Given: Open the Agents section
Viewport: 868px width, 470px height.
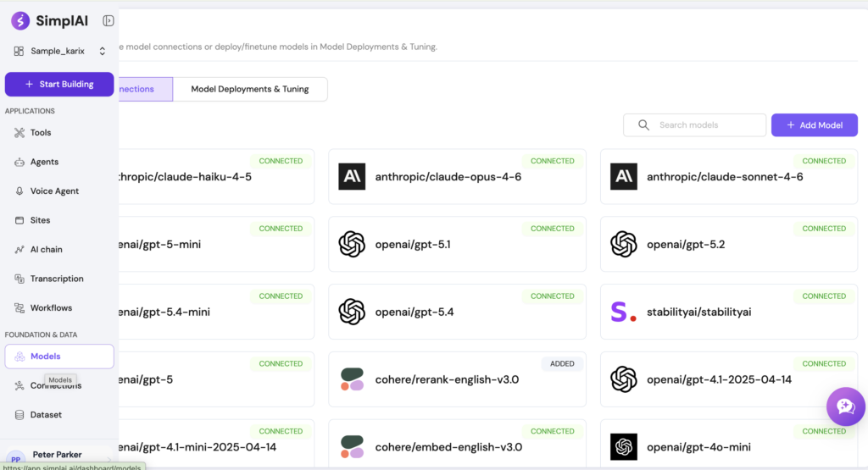Looking at the screenshot, I should pos(59,162).
